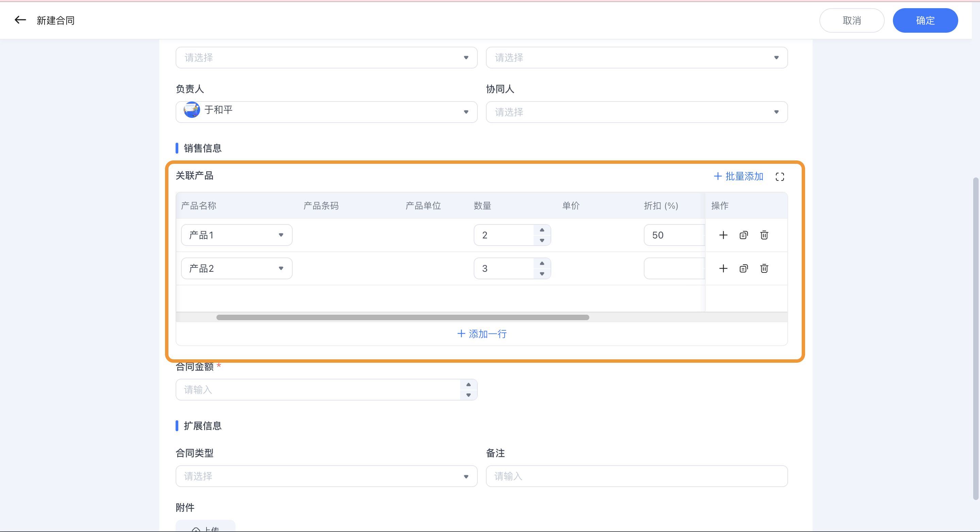Image resolution: width=980 pixels, height=532 pixels.
Task: Open the 产品1 product name dropdown
Action: (x=236, y=235)
